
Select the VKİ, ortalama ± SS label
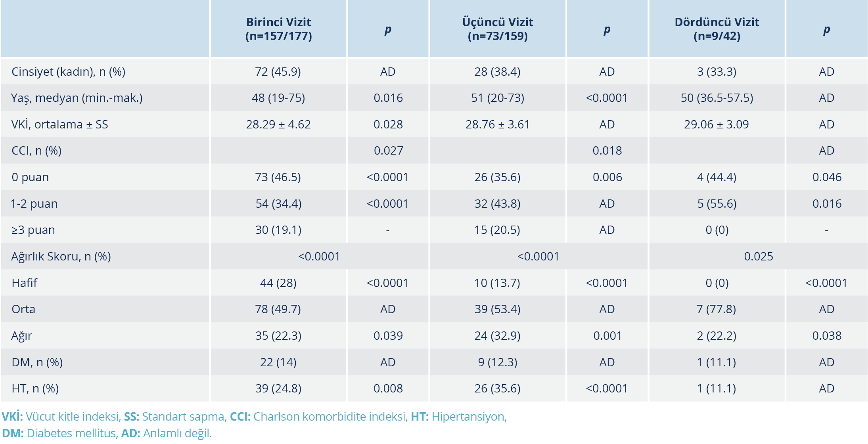[59, 124]
